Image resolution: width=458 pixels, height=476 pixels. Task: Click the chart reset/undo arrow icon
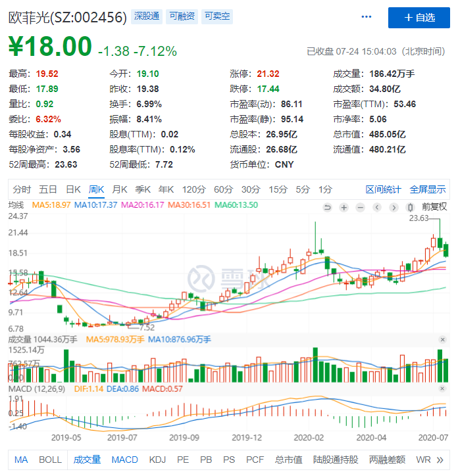point(327,208)
